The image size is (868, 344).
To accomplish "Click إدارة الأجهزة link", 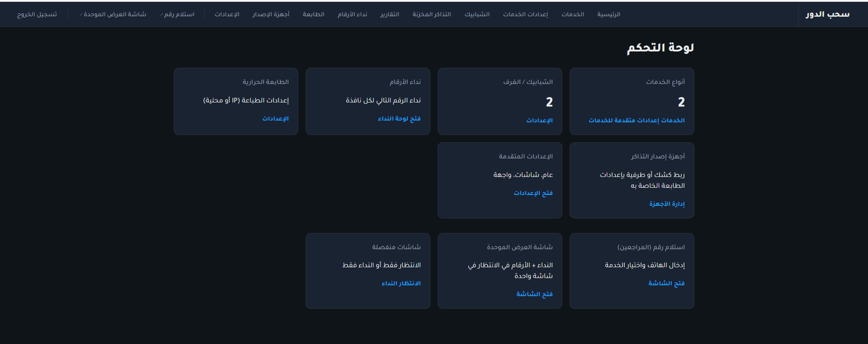I will 667,204.
